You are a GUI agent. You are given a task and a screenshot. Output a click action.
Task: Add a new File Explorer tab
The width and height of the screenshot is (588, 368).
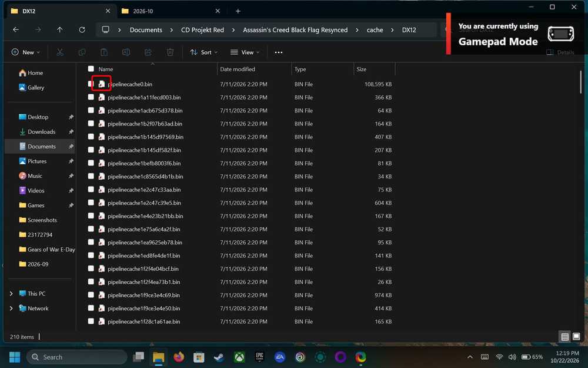[x=238, y=11]
